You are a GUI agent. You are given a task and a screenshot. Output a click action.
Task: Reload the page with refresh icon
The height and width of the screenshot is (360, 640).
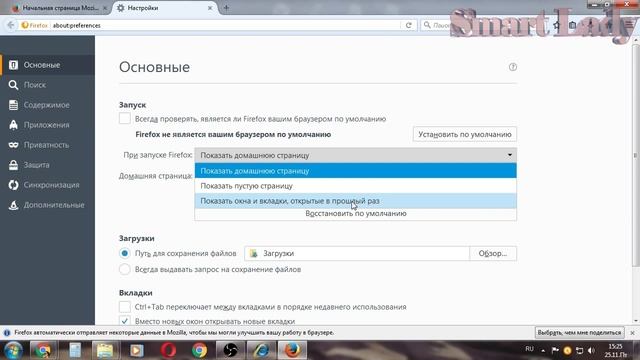(409, 25)
